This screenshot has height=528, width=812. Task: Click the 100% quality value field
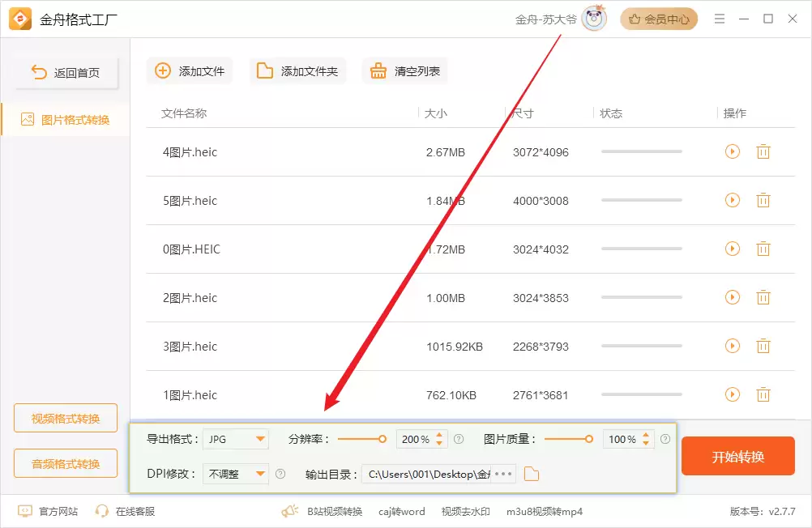(622, 439)
